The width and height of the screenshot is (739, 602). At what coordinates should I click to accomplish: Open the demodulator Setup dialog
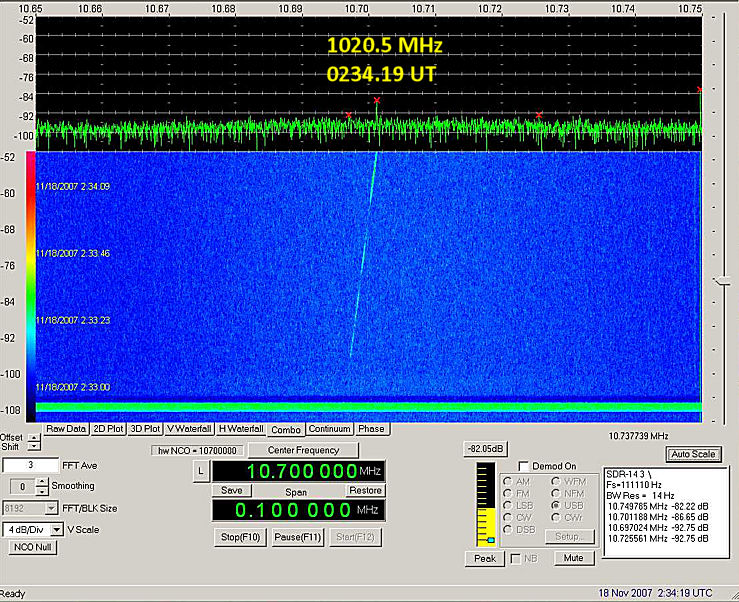click(570, 536)
